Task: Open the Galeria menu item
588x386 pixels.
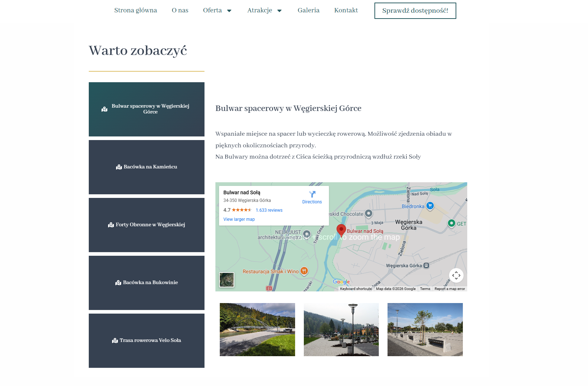Action: tap(308, 11)
